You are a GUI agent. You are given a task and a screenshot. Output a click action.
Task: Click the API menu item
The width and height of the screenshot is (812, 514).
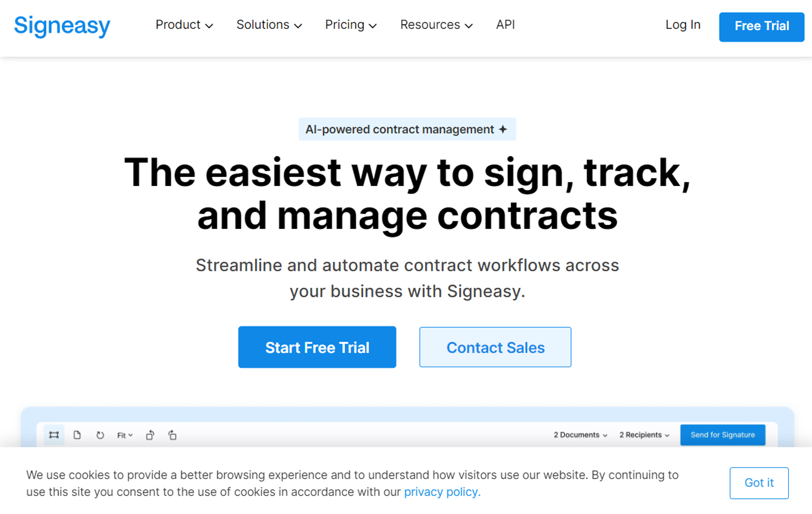[505, 25]
